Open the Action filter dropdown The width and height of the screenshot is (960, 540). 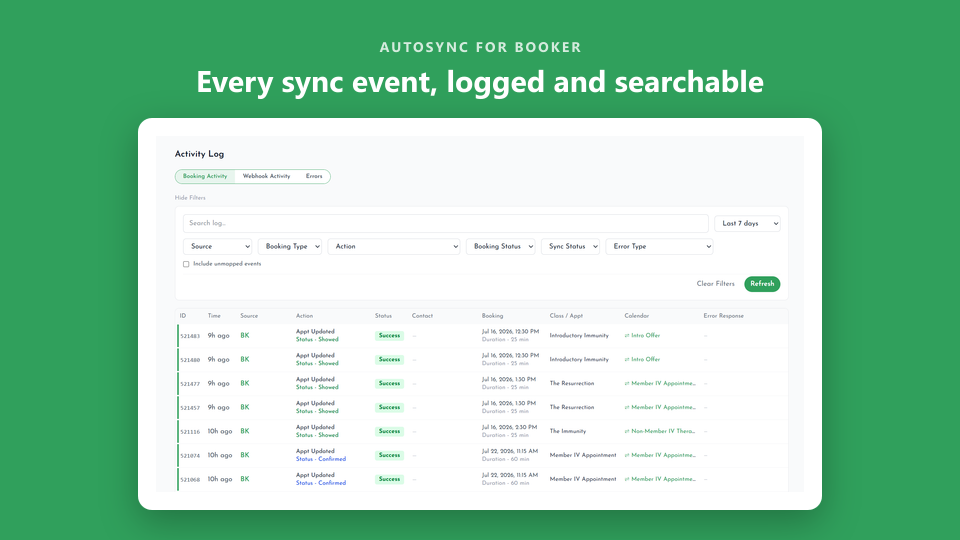(x=394, y=246)
